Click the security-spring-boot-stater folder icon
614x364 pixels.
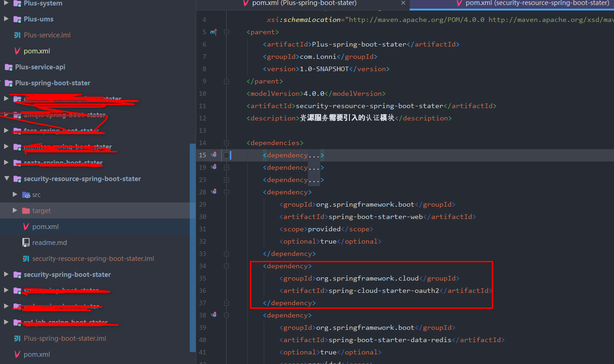(x=17, y=275)
